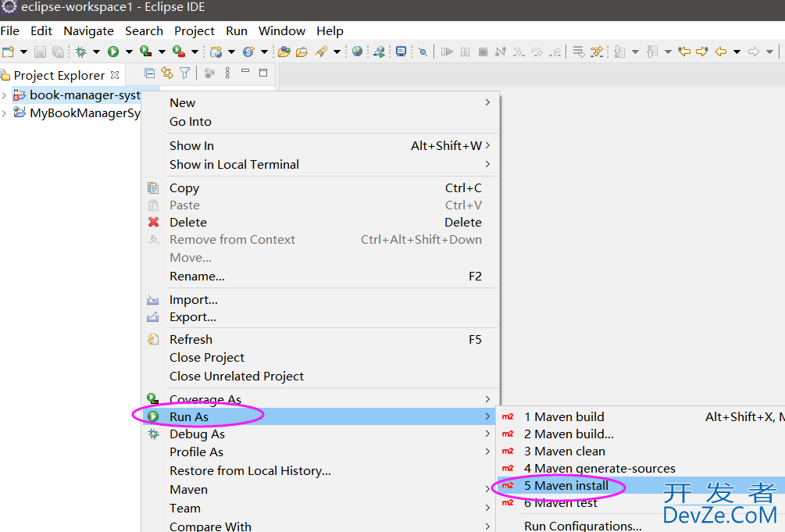Image resolution: width=785 pixels, height=532 pixels.
Task: Open dropdown arrow beside New wizard icon
Action: tap(23, 52)
